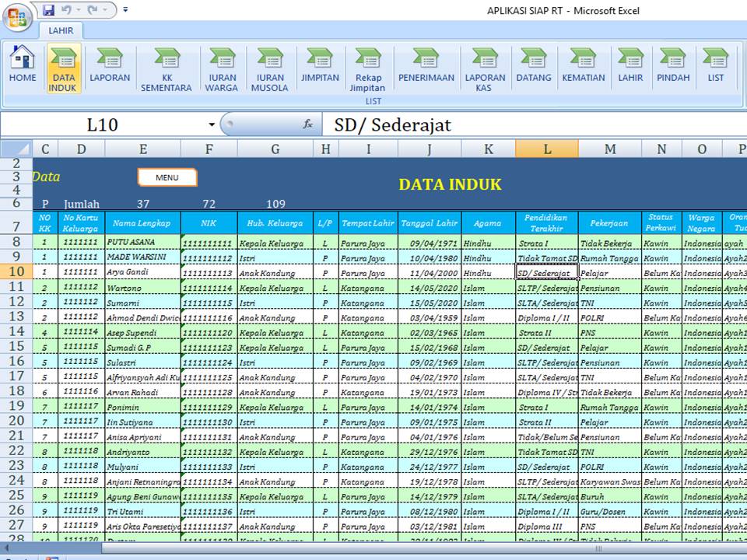Open the KEMATIAN ribbon icon

pos(583,64)
